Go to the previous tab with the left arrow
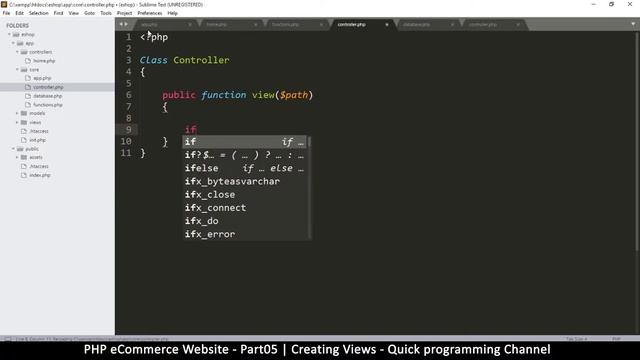The height and width of the screenshot is (360, 640). point(121,24)
